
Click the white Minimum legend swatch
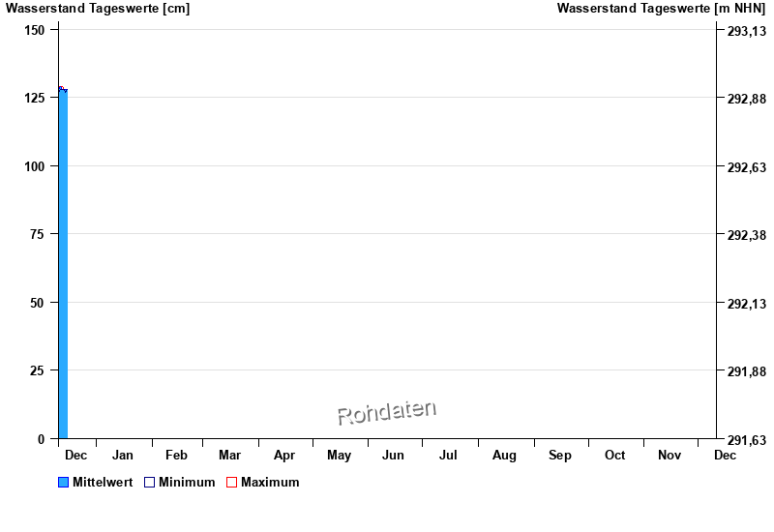(x=150, y=483)
